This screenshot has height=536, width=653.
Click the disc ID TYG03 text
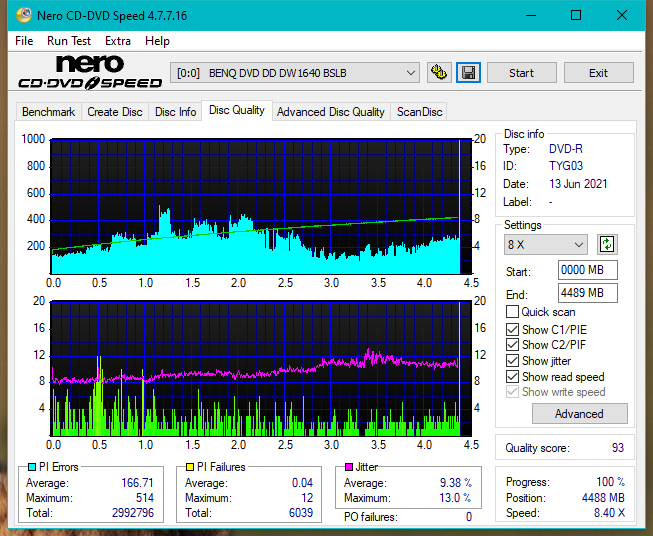pos(566,166)
